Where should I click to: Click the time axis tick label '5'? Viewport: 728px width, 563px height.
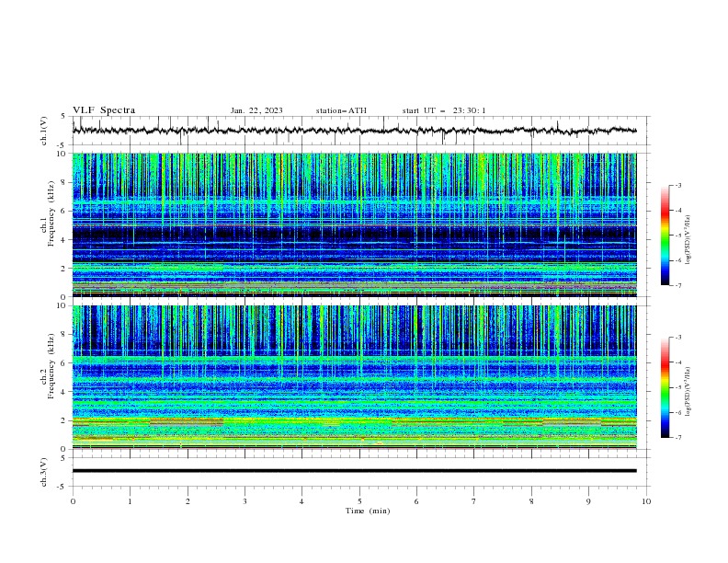point(359,501)
